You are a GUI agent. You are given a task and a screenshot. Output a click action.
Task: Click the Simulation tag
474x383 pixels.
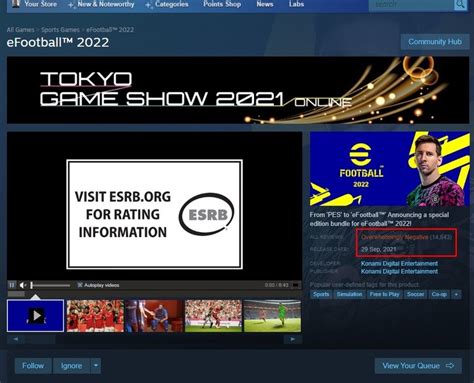click(x=349, y=294)
